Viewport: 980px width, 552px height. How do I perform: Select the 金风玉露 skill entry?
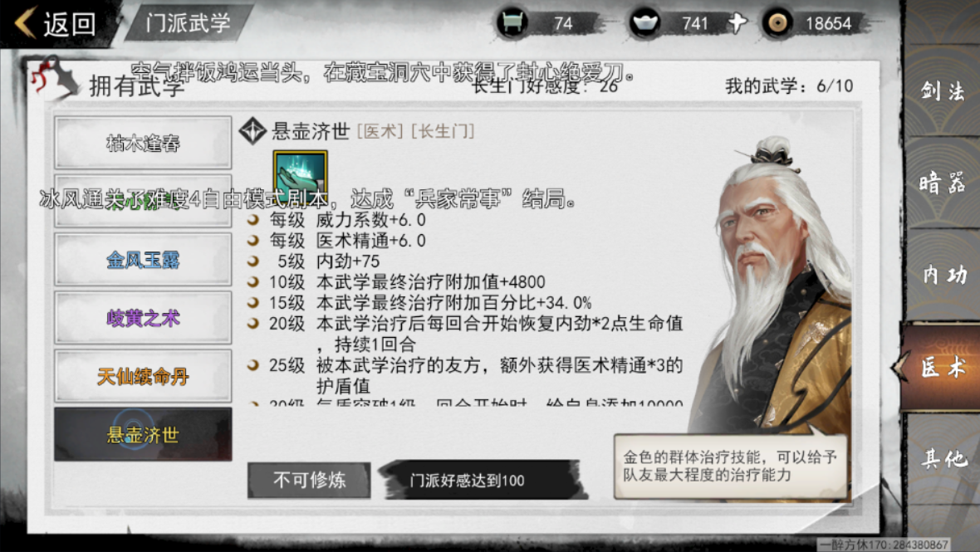click(143, 260)
